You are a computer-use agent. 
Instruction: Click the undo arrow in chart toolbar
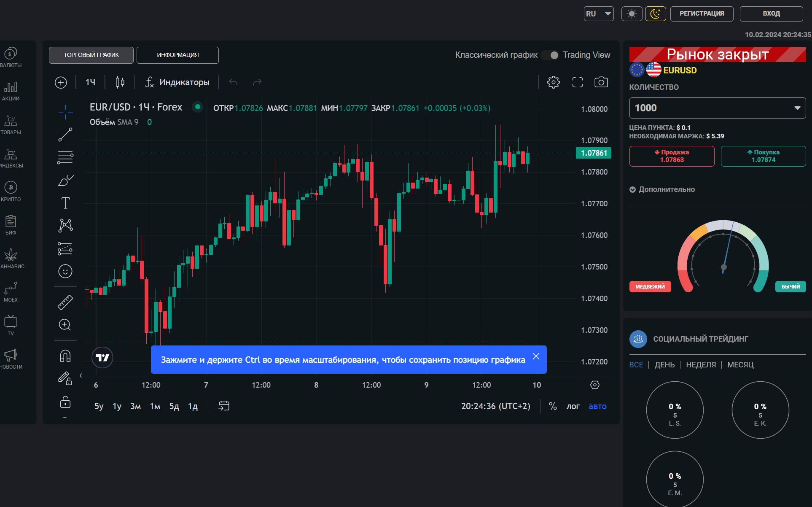click(233, 82)
